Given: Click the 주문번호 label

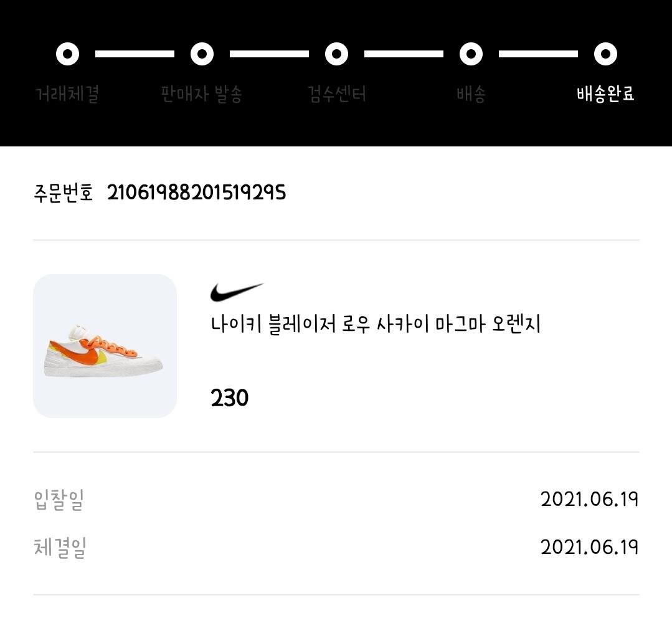Looking at the screenshot, I should [x=64, y=193].
